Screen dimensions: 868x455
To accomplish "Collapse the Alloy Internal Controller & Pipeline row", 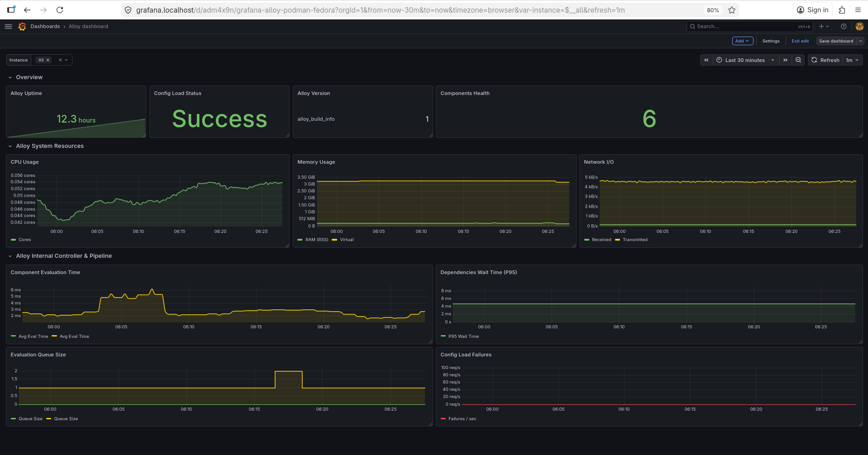I will point(10,256).
